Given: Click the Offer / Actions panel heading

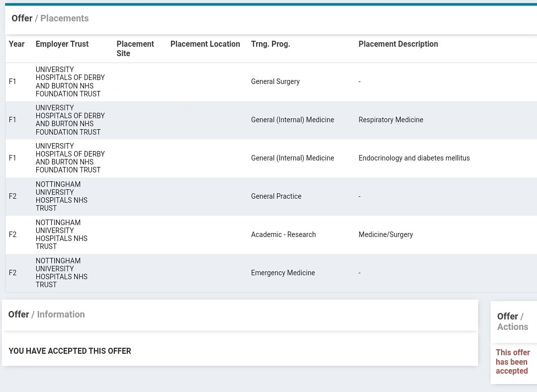Looking at the screenshot, I should (513, 321).
